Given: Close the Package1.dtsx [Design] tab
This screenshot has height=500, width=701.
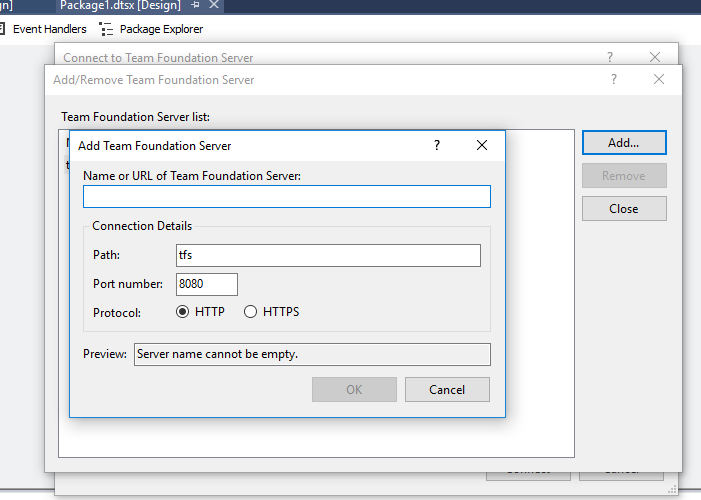Looking at the screenshot, I should point(214,5).
